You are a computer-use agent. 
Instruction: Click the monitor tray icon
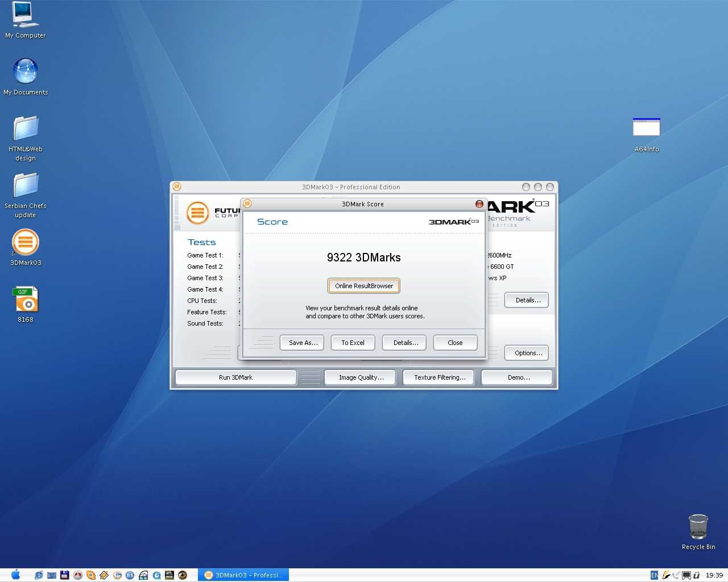pos(686,575)
